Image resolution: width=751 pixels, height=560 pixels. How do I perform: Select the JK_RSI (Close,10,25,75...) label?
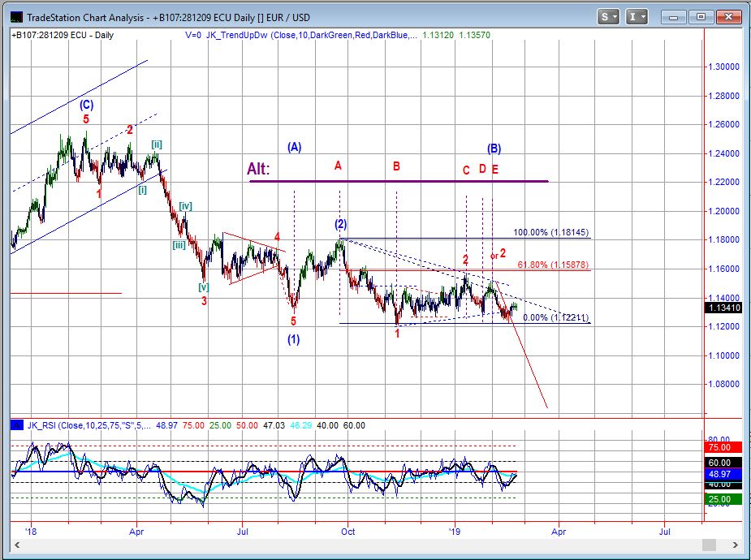coord(89,425)
